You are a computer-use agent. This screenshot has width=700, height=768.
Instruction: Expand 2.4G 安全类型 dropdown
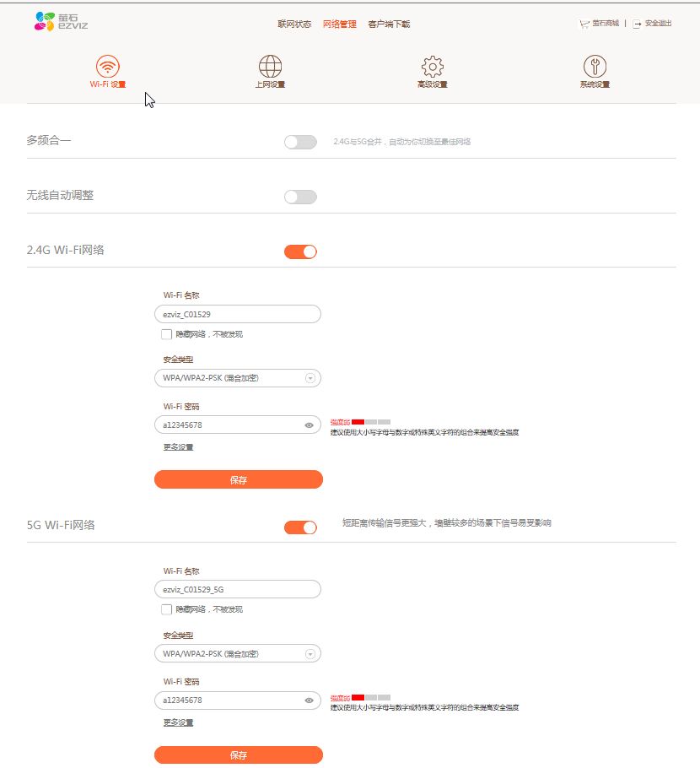tap(310, 378)
